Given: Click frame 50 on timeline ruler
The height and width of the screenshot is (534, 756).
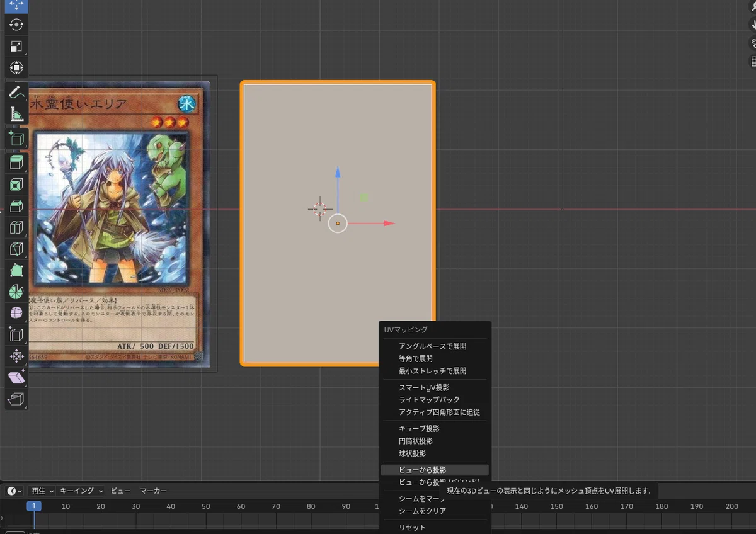Looking at the screenshot, I should click(x=206, y=506).
